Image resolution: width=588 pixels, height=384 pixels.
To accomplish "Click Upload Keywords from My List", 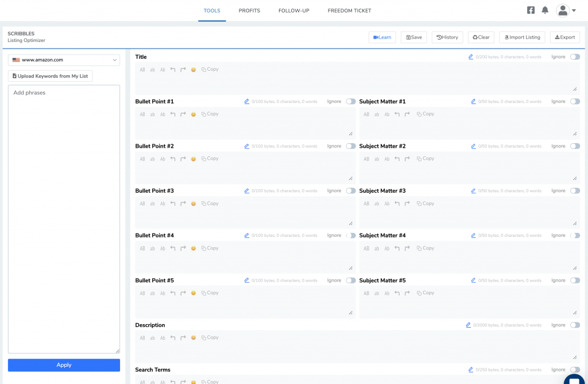I will [51, 76].
